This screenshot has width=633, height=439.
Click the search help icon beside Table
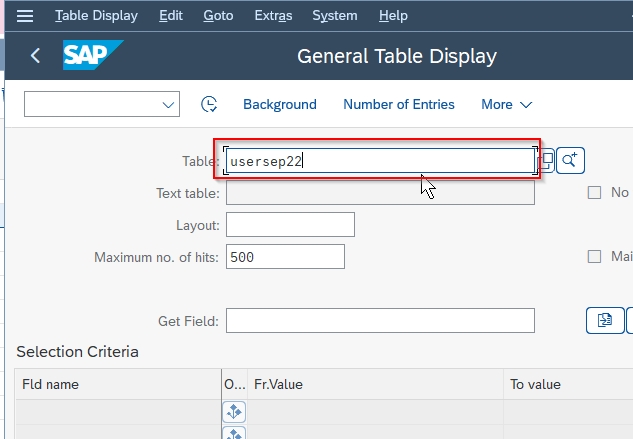pos(570,160)
